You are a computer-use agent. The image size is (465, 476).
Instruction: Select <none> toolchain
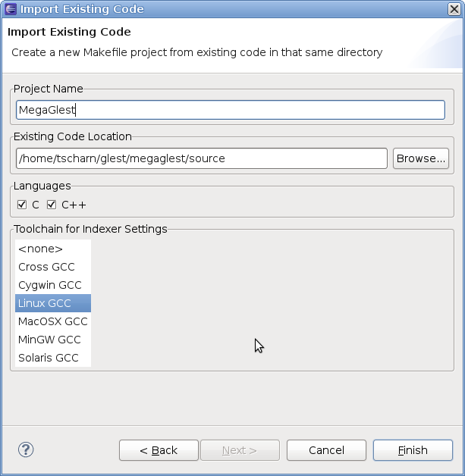click(x=53, y=249)
